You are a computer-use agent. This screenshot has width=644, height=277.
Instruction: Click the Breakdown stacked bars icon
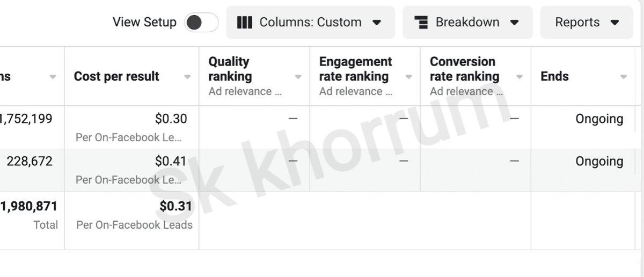(x=422, y=23)
